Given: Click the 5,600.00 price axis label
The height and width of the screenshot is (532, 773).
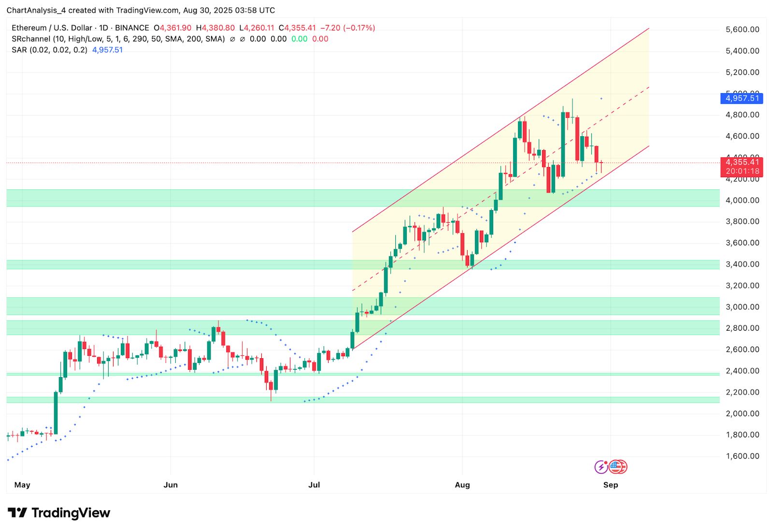Looking at the screenshot, I should pyautogui.click(x=742, y=29).
